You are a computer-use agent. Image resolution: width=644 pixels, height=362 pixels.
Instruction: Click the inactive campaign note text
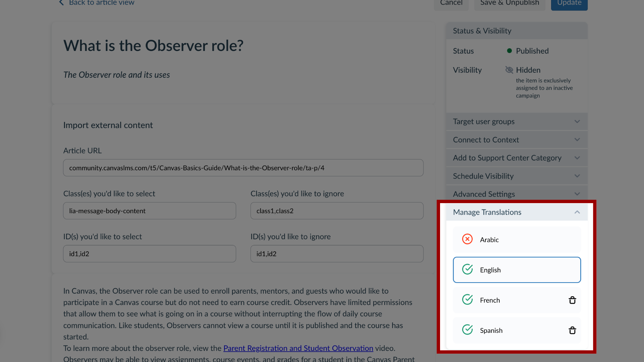(x=544, y=88)
